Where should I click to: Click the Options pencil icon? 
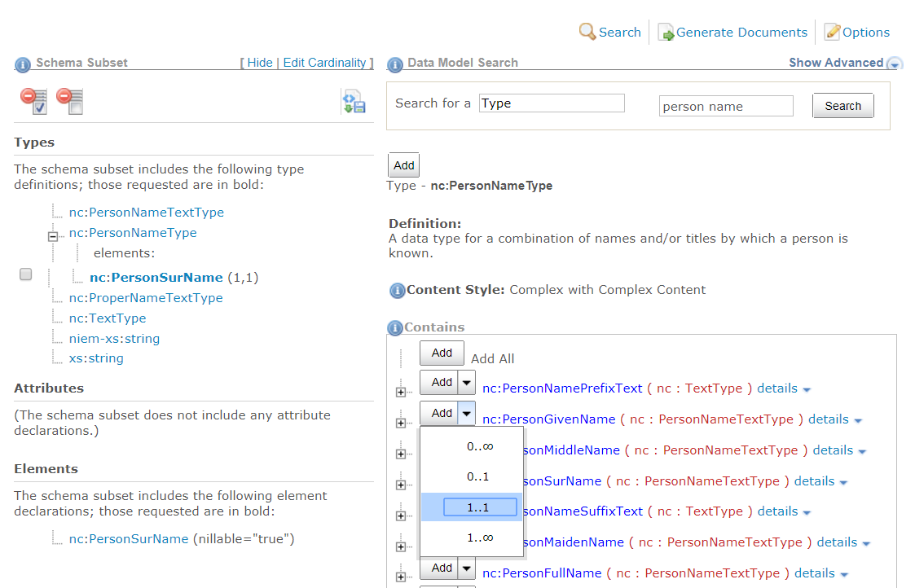pos(832,33)
